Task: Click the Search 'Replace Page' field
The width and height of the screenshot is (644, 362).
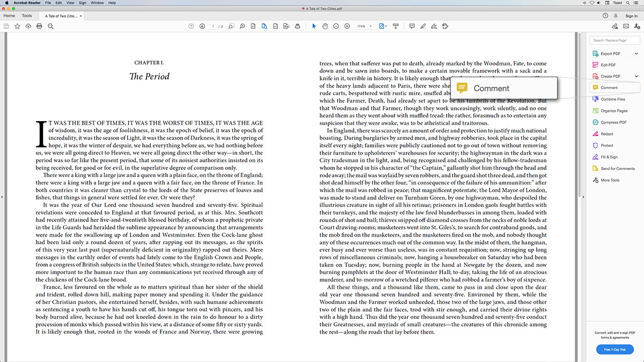Action: [x=615, y=40]
